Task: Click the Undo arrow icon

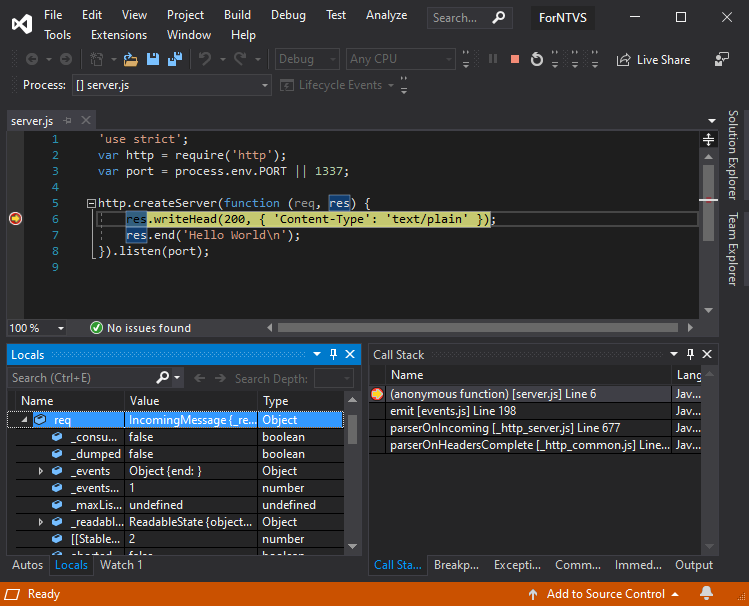Action: (x=205, y=59)
